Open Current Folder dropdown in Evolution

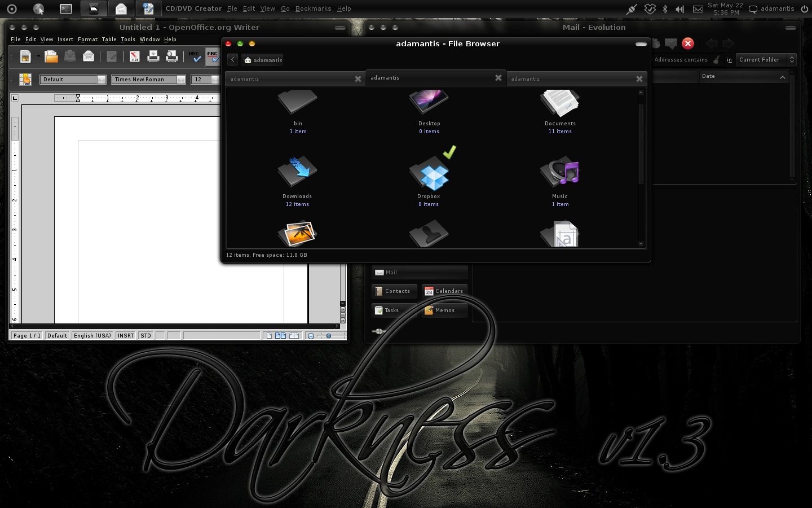pyautogui.click(x=766, y=59)
